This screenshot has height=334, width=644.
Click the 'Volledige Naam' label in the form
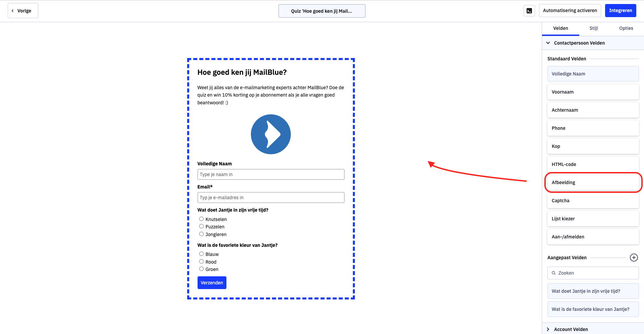pos(214,164)
